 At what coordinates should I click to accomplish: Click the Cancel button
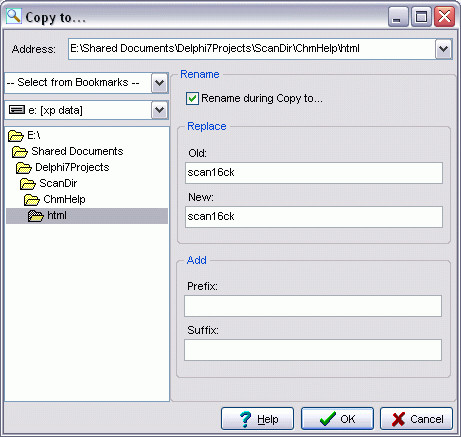click(x=416, y=419)
